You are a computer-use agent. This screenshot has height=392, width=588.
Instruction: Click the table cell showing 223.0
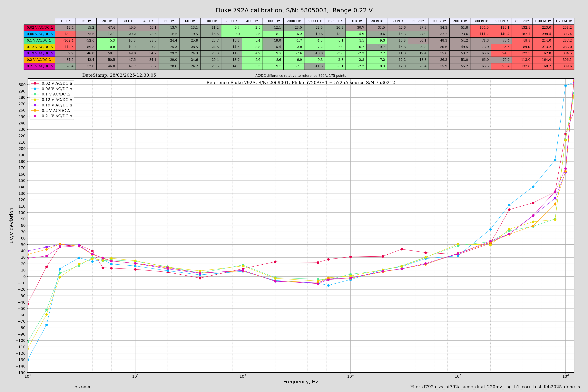tap(543, 27)
